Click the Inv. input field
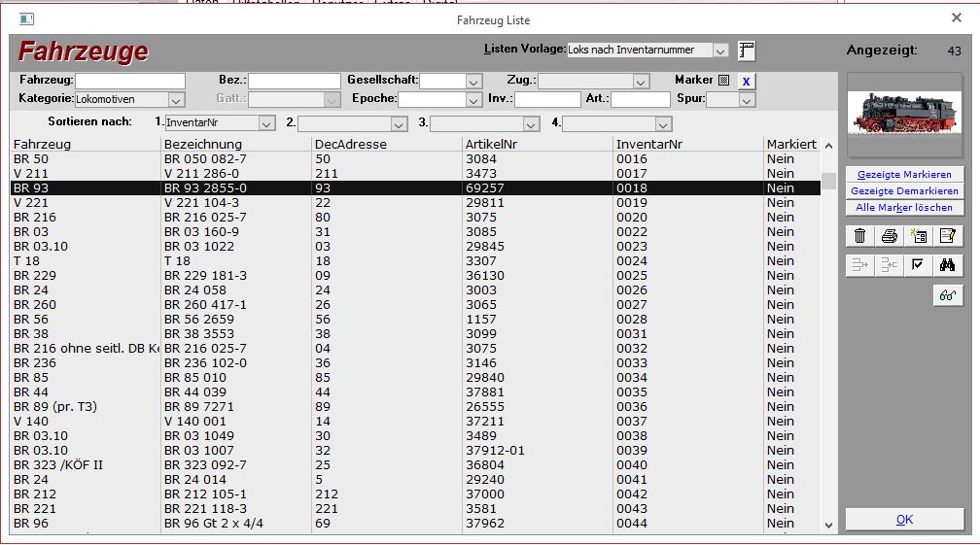Screen dimensions: 980x545 [547, 99]
